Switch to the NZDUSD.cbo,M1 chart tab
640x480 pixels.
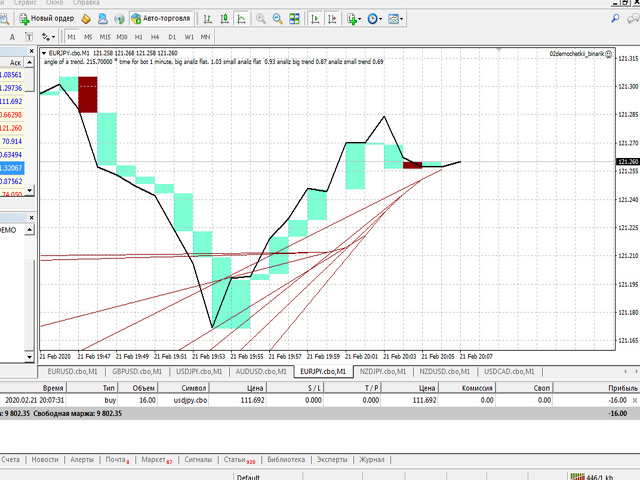click(x=444, y=371)
